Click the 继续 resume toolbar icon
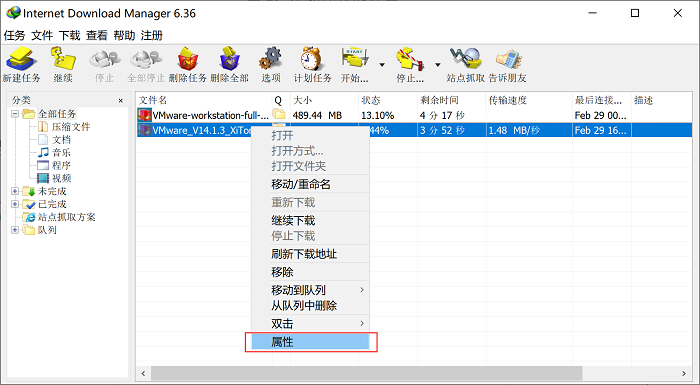 tap(62, 64)
